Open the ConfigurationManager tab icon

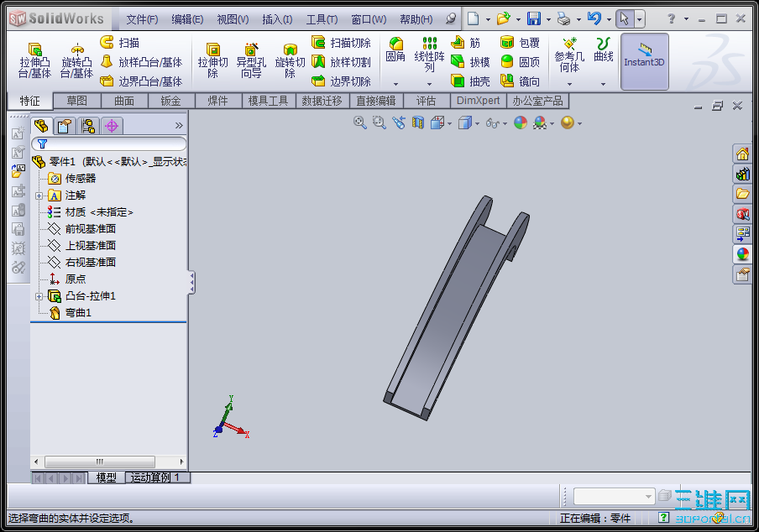[88, 126]
